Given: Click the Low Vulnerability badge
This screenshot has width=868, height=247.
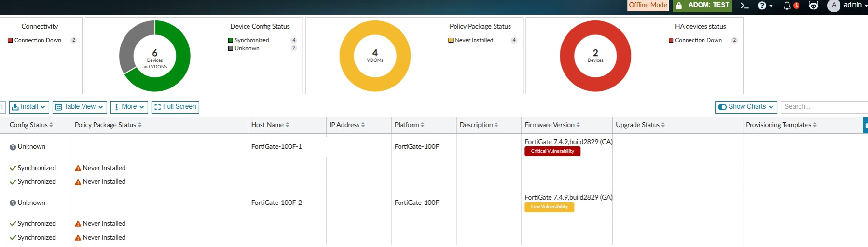Looking at the screenshot, I should point(549,207).
